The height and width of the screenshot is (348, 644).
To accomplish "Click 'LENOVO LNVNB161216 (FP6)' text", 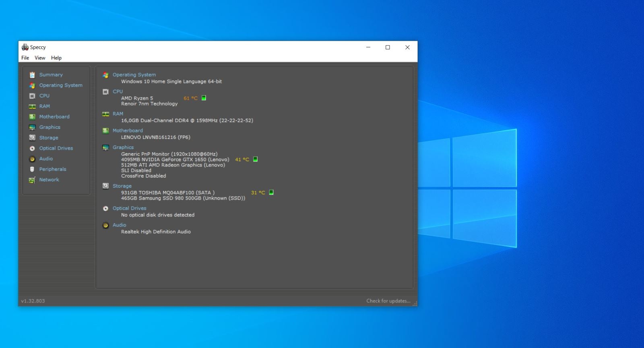I will 156,137.
